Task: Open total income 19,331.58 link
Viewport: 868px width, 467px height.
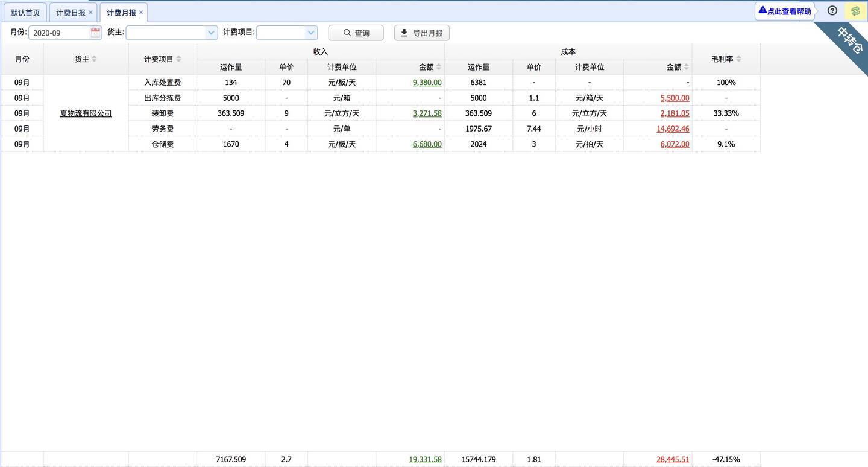Action: click(x=425, y=459)
